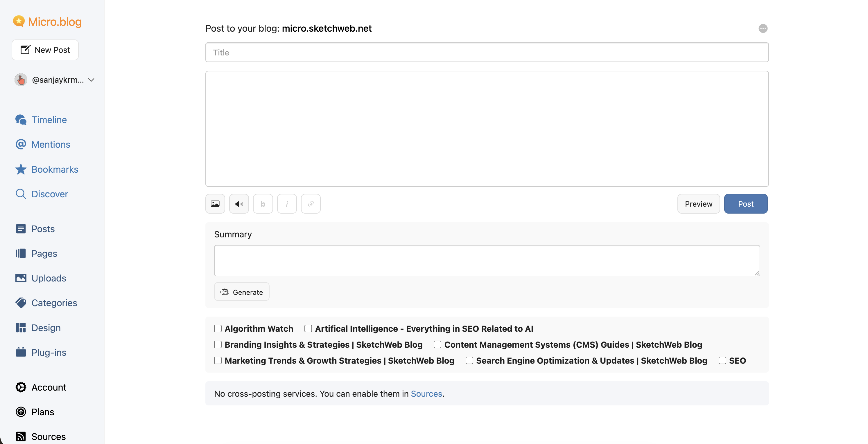The image size is (868, 444).
Task: Check Content Management Systems (CMS) Guides
Action: [x=437, y=344]
